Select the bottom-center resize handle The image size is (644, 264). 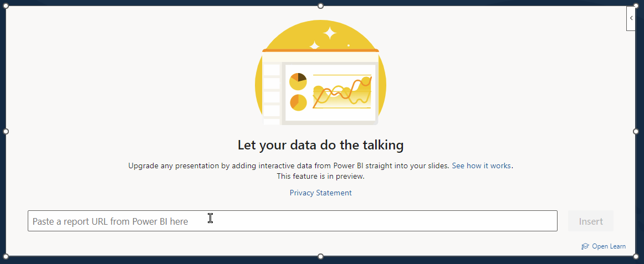point(320,257)
